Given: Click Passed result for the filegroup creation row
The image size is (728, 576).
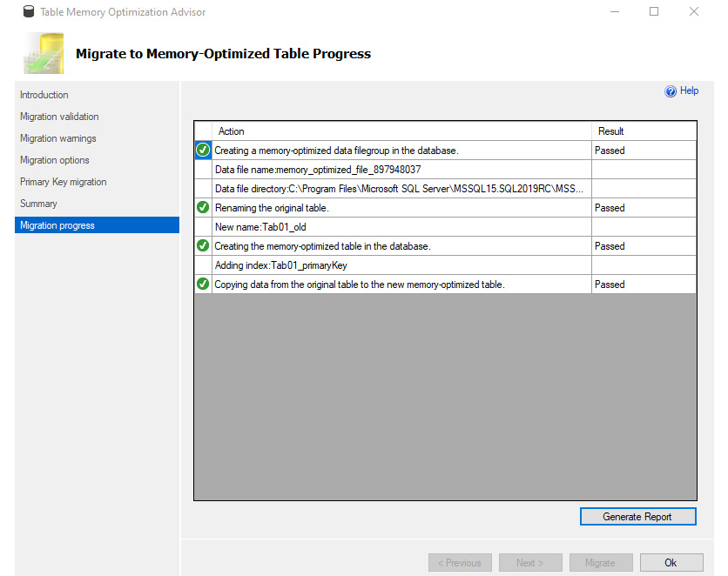Looking at the screenshot, I should (x=610, y=151).
